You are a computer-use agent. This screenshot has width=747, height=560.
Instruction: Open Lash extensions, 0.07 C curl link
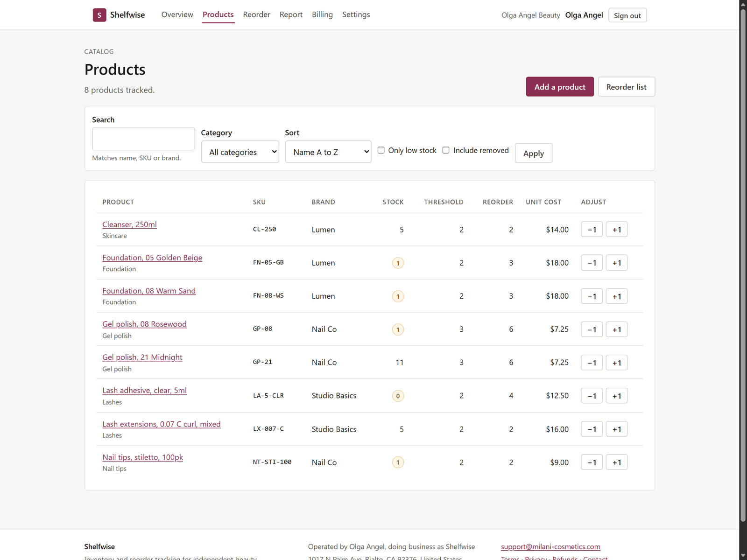coord(162,424)
